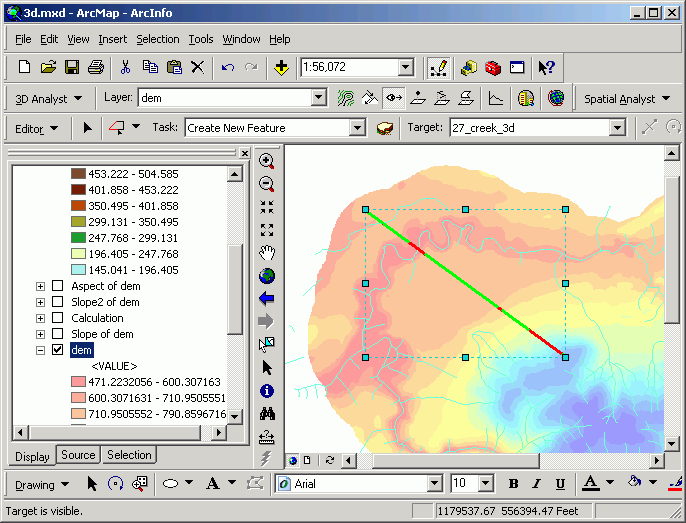This screenshot has width=686, height=523.
Task: Create a profile graph
Action: point(496,98)
